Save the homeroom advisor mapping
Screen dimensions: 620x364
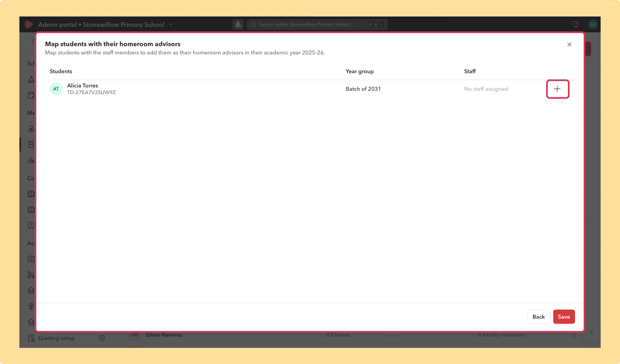click(x=564, y=317)
